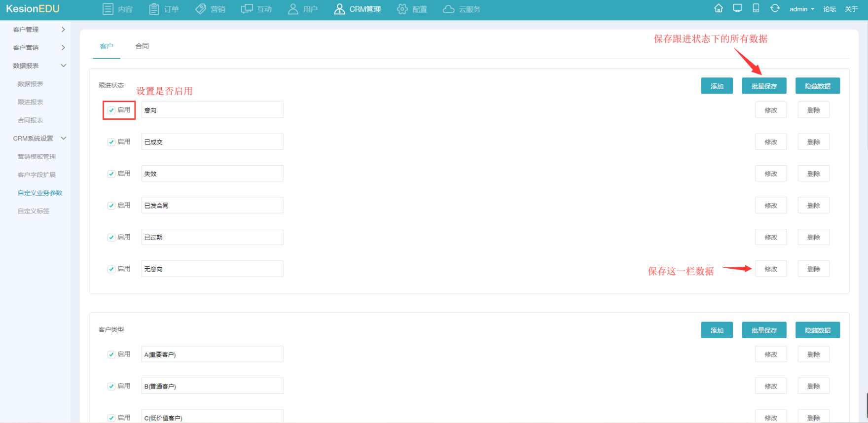Toggle 启用 checkbox for 已发合同
The width and height of the screenshot is (868, 423).
pos(111,206)
